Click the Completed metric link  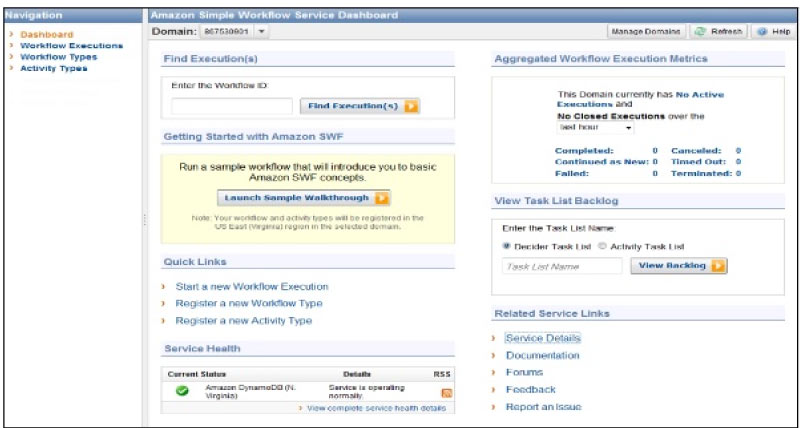click(584, 151)
